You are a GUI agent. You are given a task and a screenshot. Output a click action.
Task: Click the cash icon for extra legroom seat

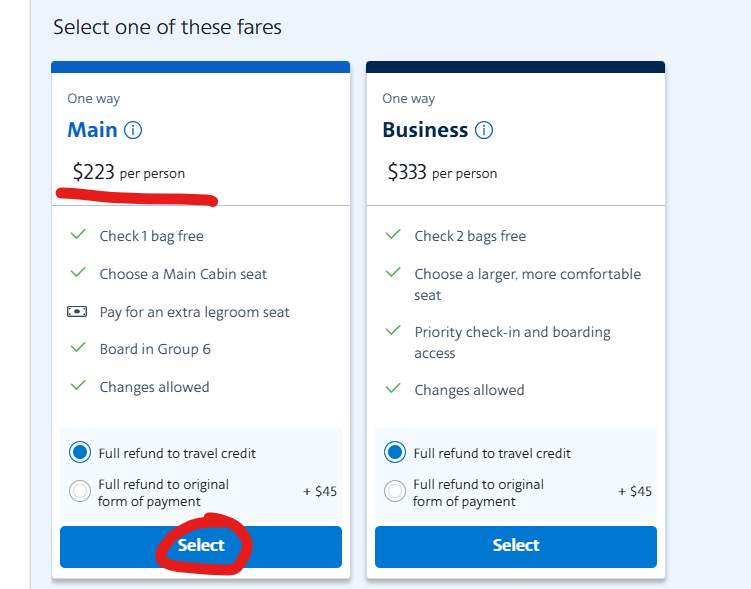click(x=77, y=312)
